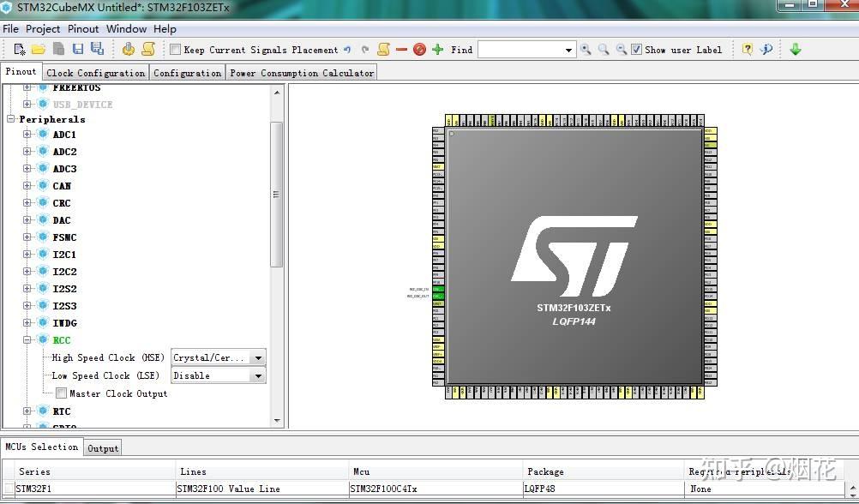The image size is (859, 504).
Task: Open the Project menu
Action: coord(43,28)
